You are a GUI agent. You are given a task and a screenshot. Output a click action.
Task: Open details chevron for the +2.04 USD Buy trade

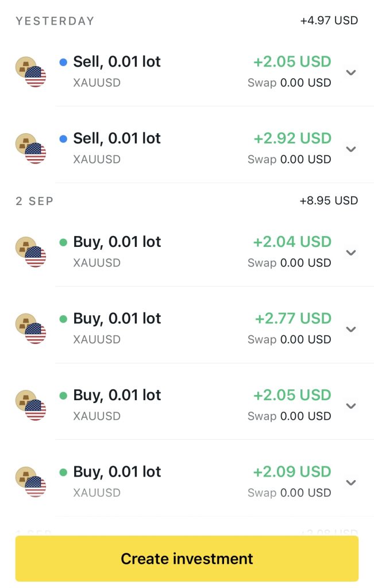click(351, 253)
